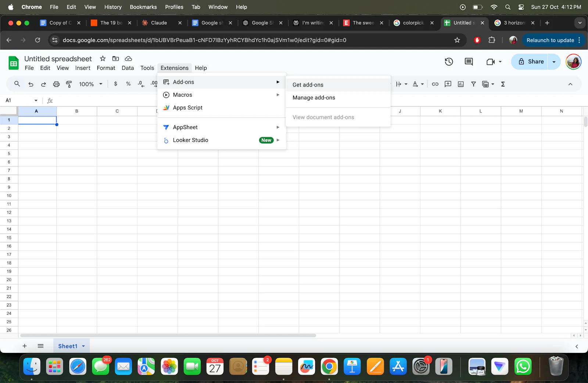Image resolution: width=588 pixels, height=383 pixels.
Task: Insert link icon in toolbar
Action: [435, 84]
